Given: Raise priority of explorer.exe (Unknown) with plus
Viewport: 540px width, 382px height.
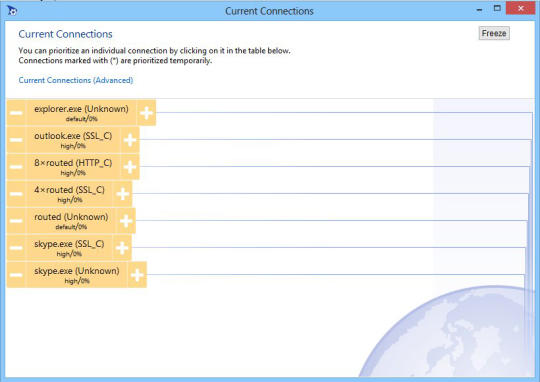Looking at the screenshot, I should tap(146, 113).
